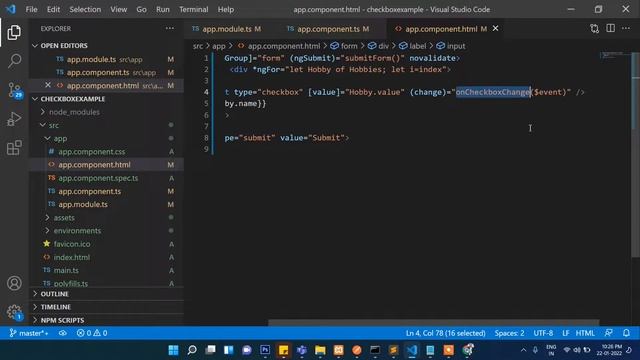Image resolution: width=640 pixels, height=360 pixels.
Task: Select app.component.css in file tree
Action: coord(92,151)
